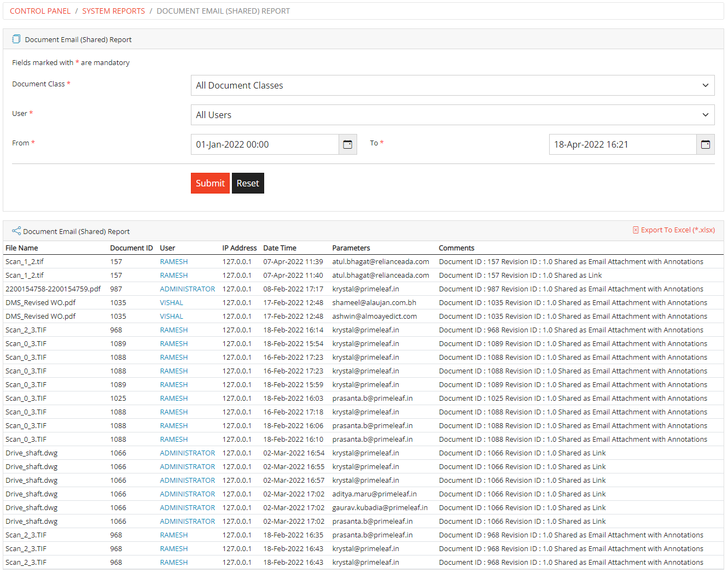Screen dimensions: 728x579
Task: Open SYSTEM REPORTS from the breadcrumb trail
Action: coord(113,11)
